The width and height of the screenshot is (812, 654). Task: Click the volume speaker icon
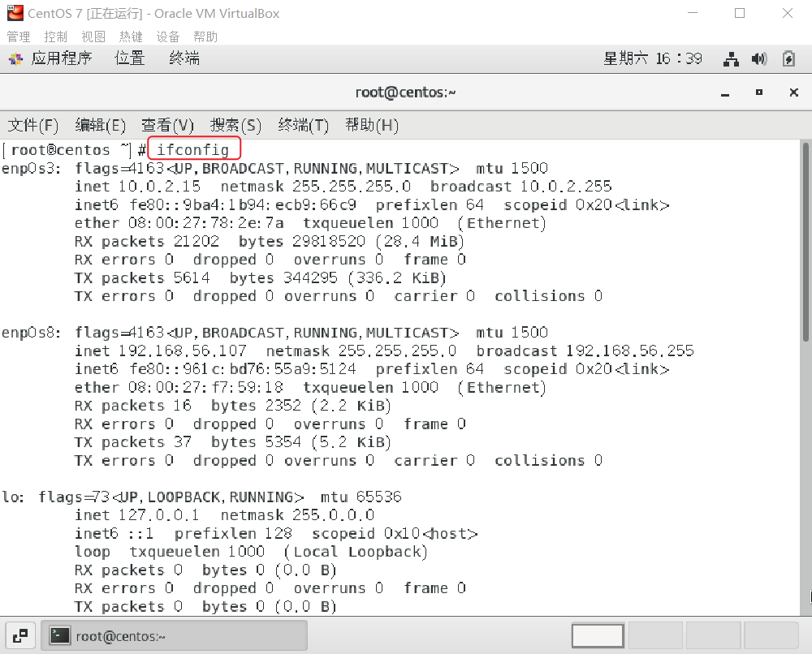pyautogui.click(x=759, y=58)
